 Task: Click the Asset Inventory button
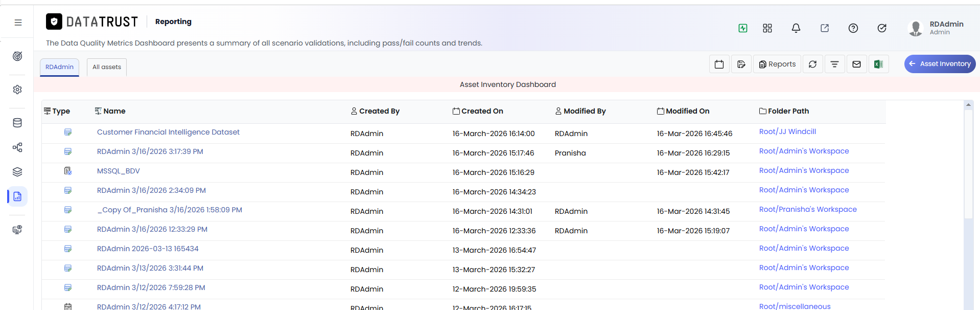(x=940, y=64)
